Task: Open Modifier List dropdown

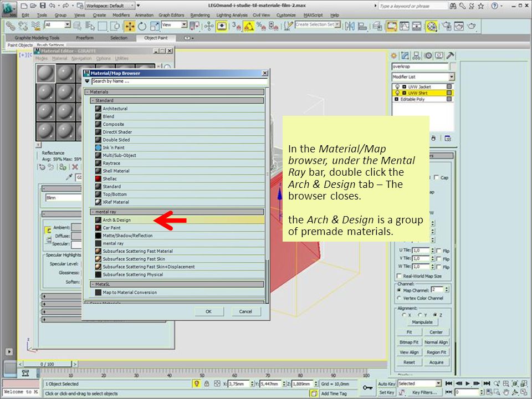Action: pyautogui.click(x=423, y=76)
